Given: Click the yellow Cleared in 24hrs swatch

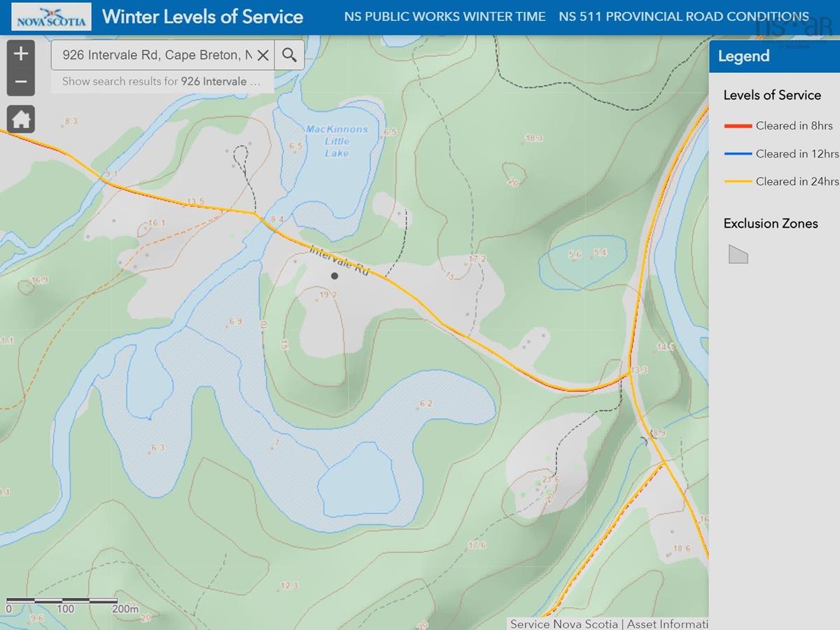Looking at the screenshot, I should (737, 181).
